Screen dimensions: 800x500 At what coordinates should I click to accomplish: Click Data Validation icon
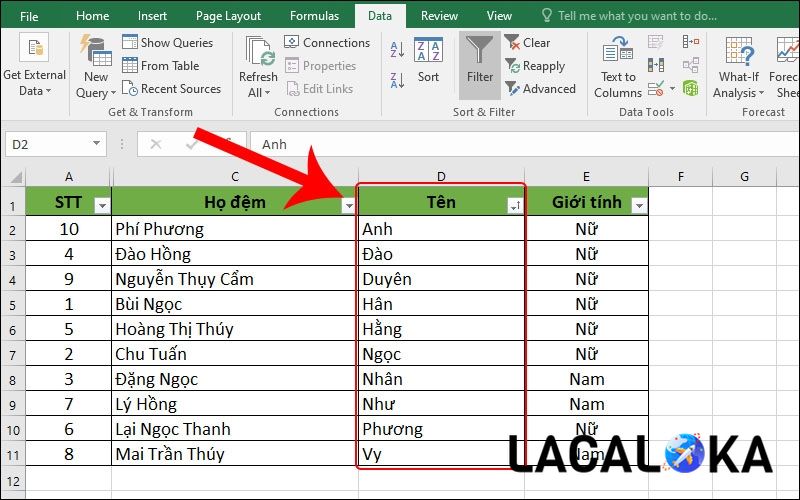click(x=656, y=89)
